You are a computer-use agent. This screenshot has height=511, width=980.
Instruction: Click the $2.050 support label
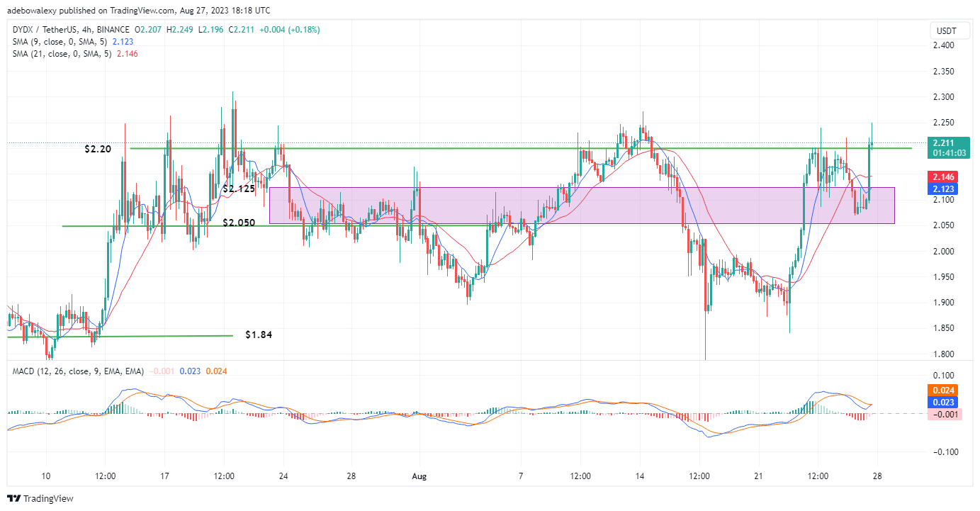[x=239, y=223]
